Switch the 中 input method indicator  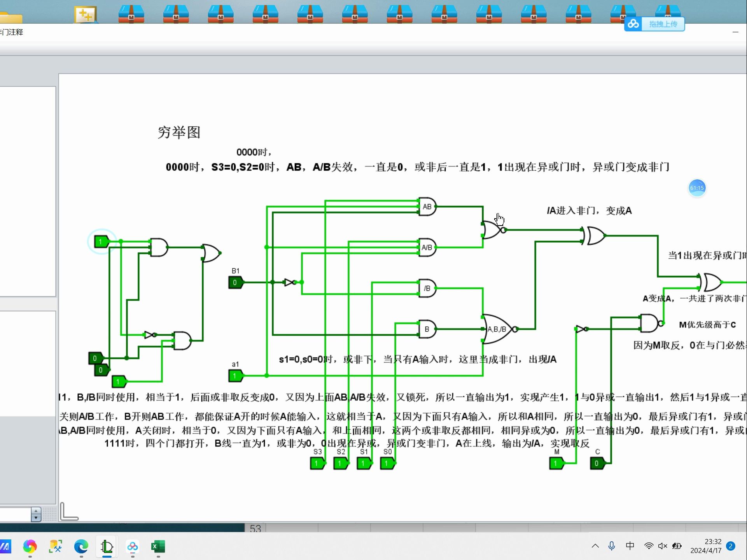click(630, 546)
